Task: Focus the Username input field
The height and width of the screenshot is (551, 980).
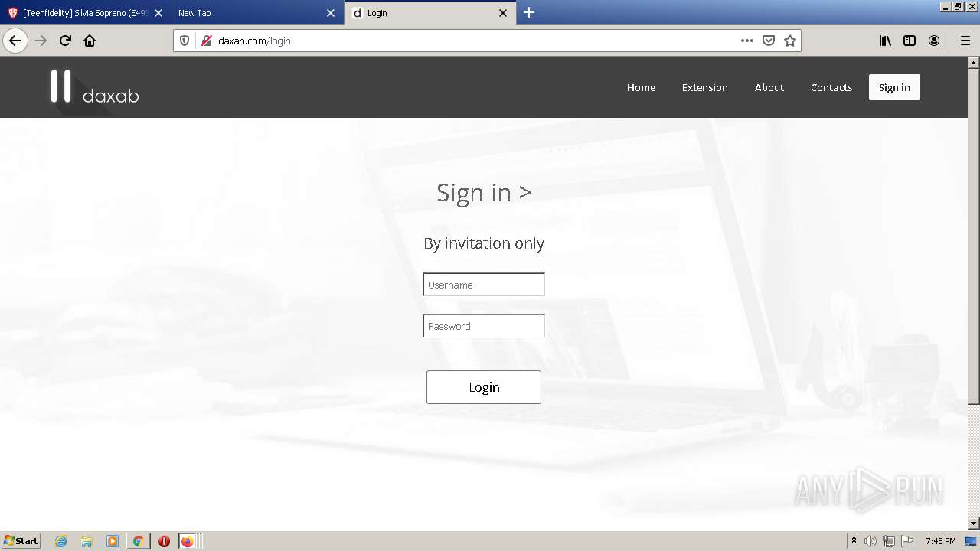Action: coord(484,285)
